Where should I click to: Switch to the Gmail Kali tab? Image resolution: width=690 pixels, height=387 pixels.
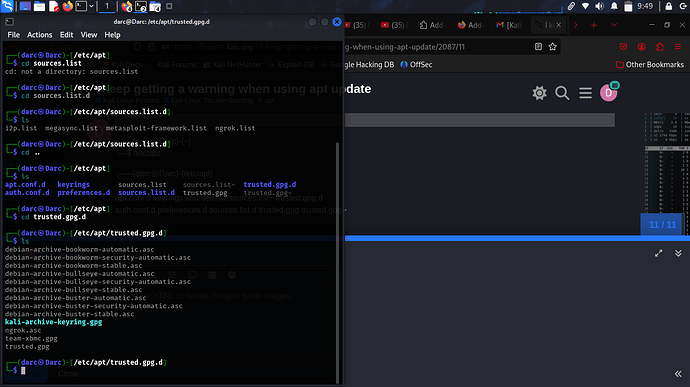tap(508, 25)
